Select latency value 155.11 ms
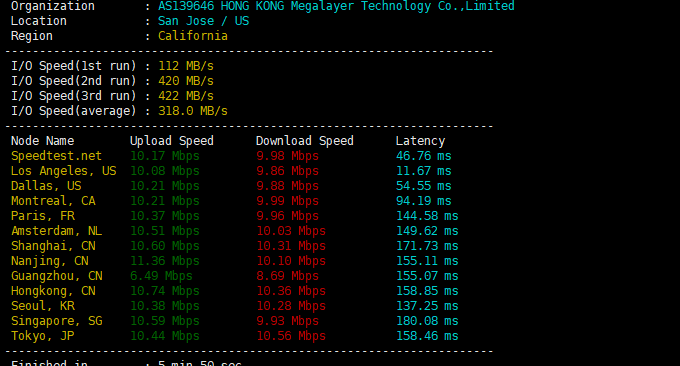The width and height of the screenshot is (680, 366). point(427,261)
